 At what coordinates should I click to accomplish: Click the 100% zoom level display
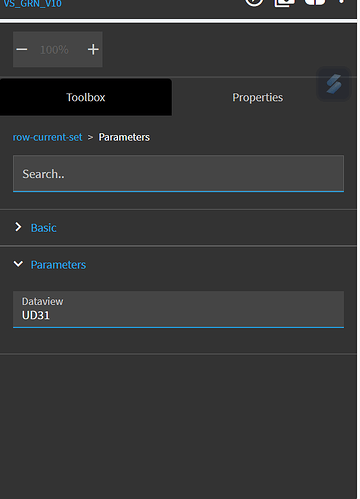pyautogui.click(x=54, y=50)
